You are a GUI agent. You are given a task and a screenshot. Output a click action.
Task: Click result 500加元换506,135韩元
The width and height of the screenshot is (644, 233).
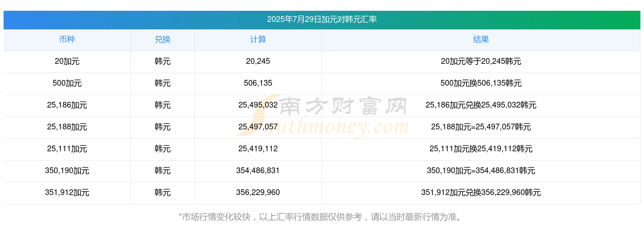(x=481, y=83)
